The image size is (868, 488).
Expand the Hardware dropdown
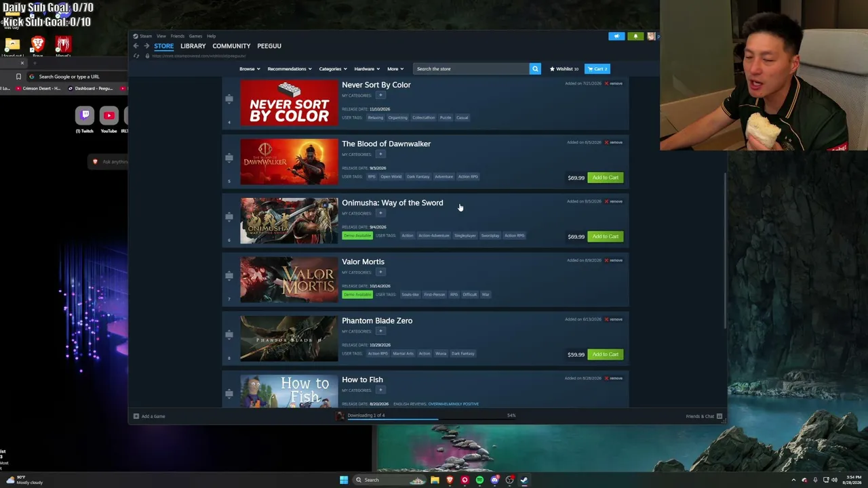tap(367, 68)
